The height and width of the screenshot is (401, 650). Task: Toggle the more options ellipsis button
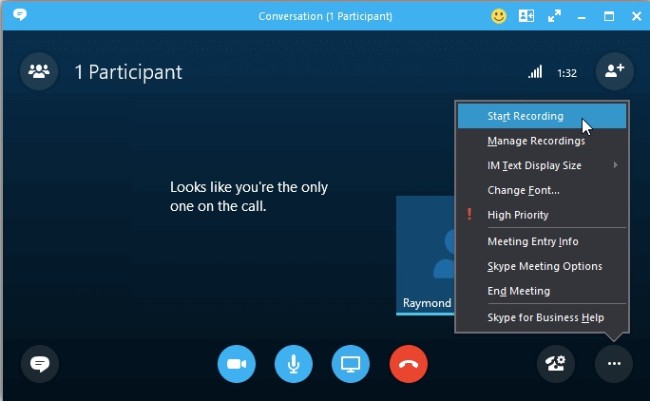(x=614, y=364)
